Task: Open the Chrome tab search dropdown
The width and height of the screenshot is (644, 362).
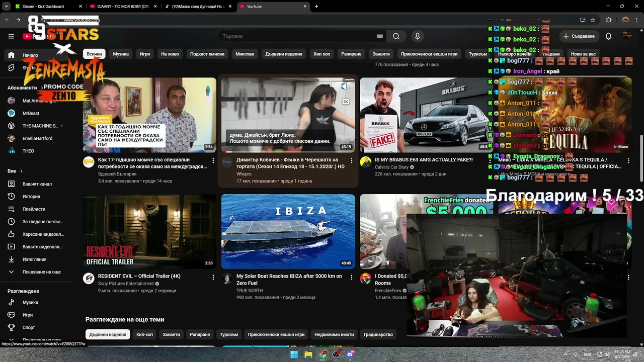Action: tap(7, 7)
